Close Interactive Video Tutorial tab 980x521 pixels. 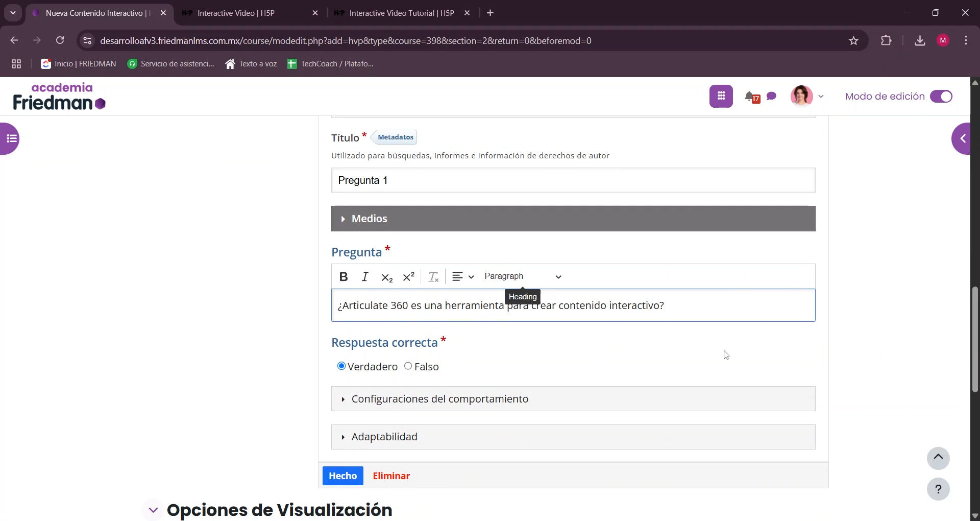coord(467,13)
